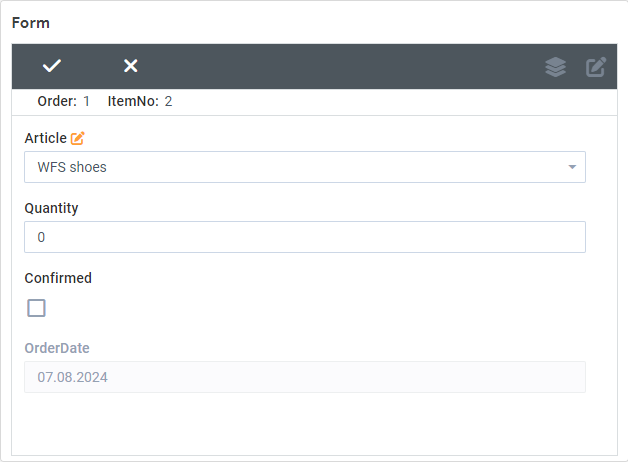Click the Confirmed label
Image resolution: width=628 pixels, height=462 pixels.
(58, 278)
